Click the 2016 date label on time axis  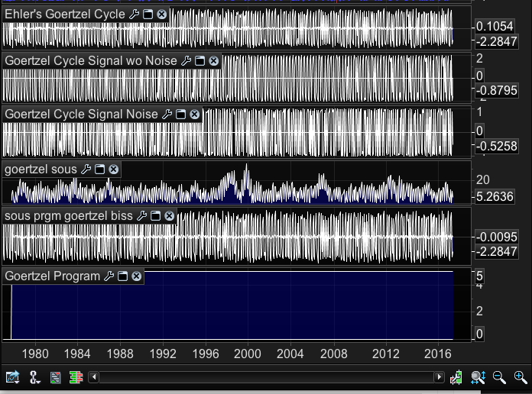point(438,354)
